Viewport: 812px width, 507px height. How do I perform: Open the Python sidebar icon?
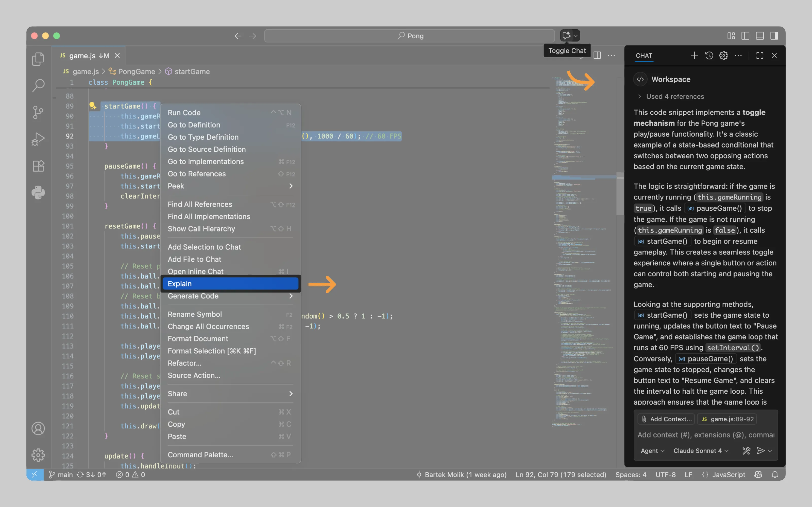(38, 192)
